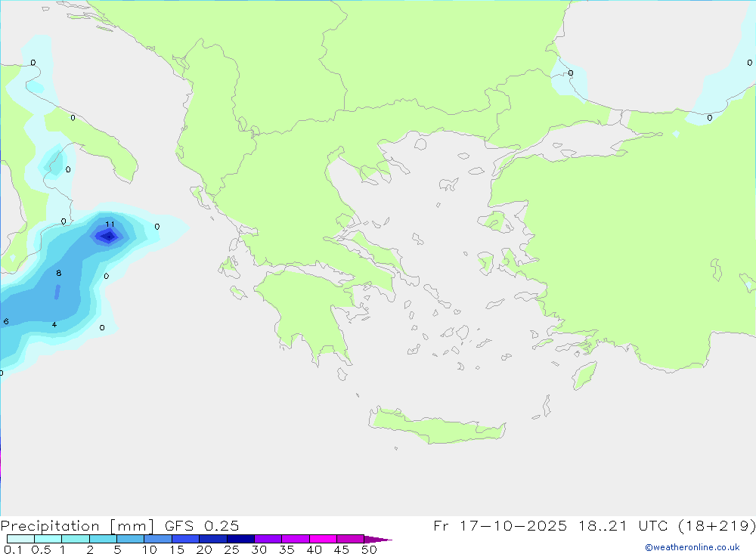Click the legend scale label '50'
756x554 pixels.
[x=369, y=549]
